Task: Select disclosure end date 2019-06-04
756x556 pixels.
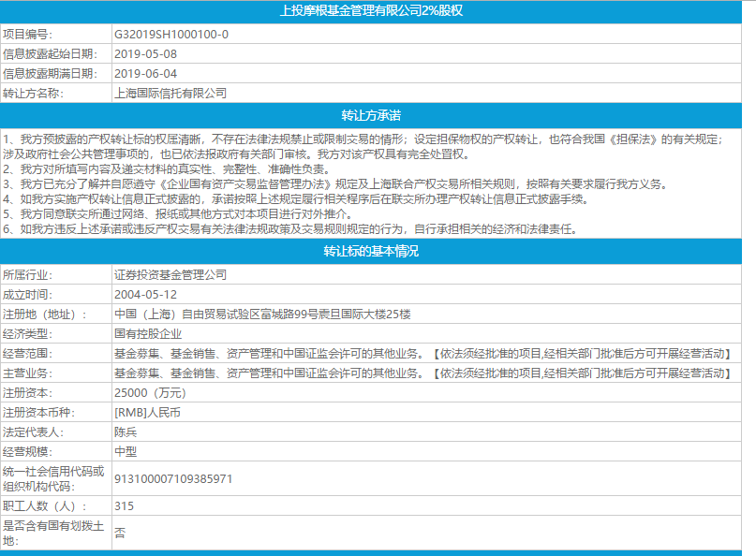Action: 145,74
